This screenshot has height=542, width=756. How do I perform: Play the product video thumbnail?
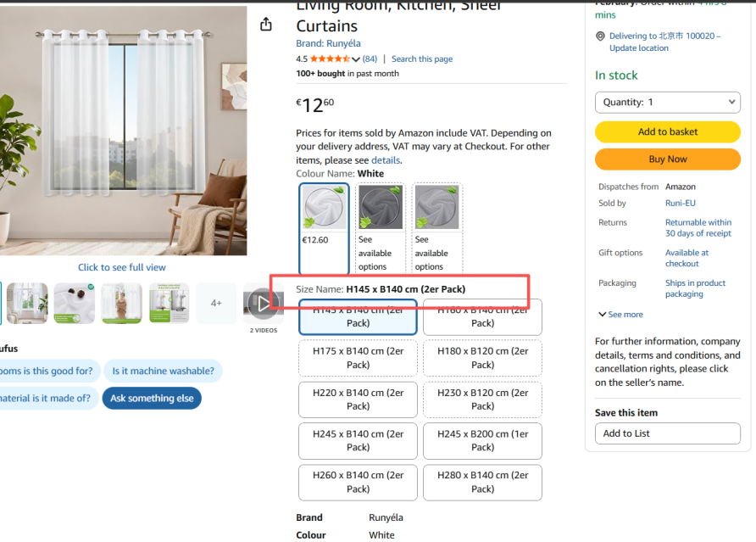click(x=264, y=303)
